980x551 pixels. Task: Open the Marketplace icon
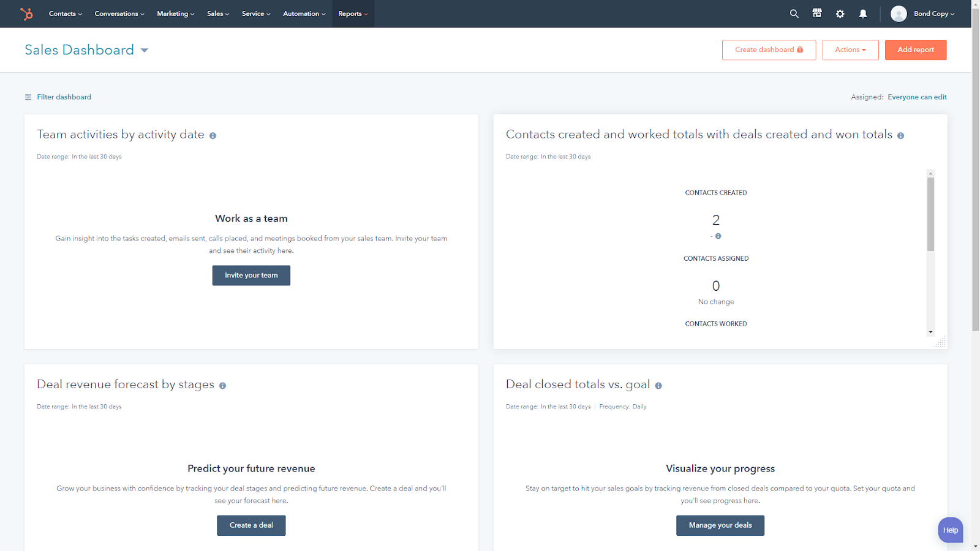pos(816,13)
